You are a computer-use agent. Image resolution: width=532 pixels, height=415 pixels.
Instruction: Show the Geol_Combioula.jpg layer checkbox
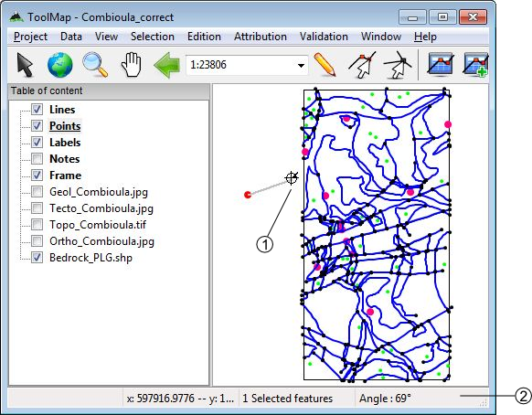[37, 191]
